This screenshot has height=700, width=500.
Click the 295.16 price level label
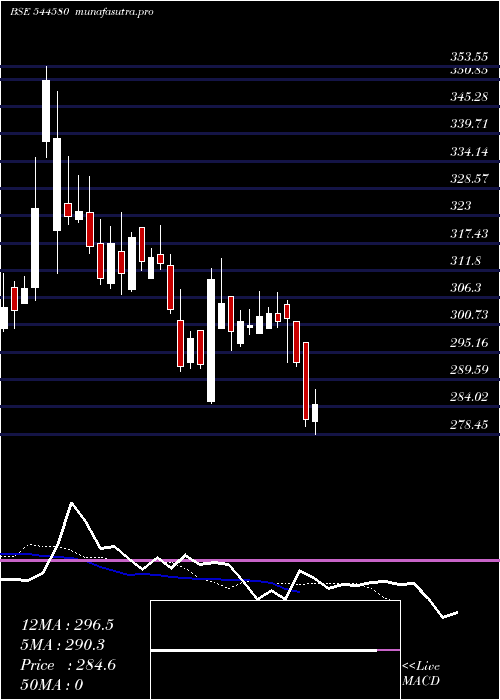pos(468,343)
